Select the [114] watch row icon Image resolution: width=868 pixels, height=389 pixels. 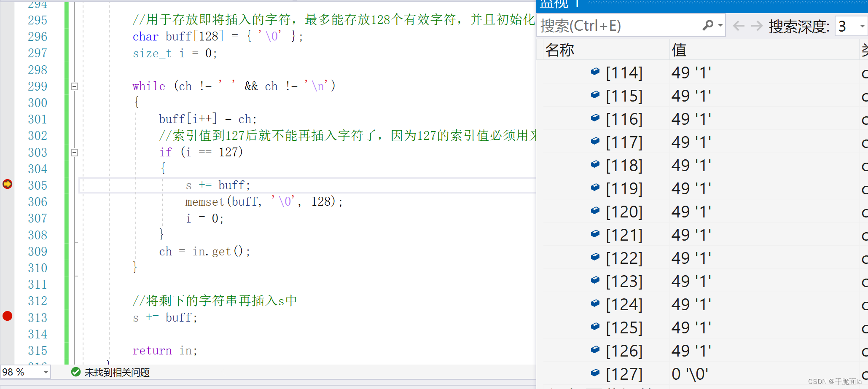pyautogui.click(x=595, y=71)
